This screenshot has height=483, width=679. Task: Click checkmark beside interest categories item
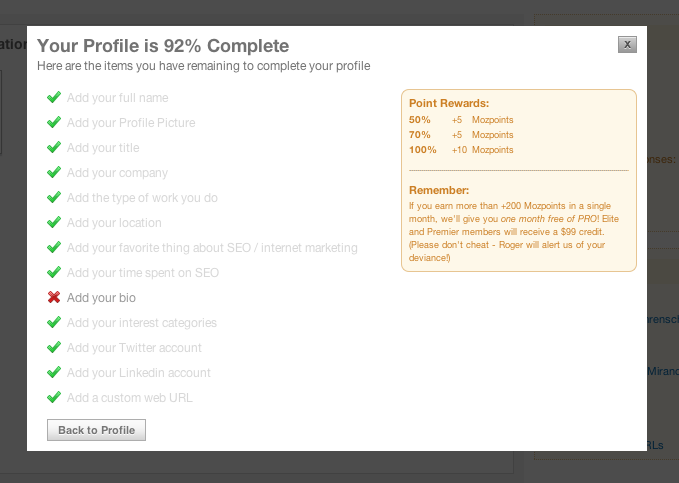point(54,322)
